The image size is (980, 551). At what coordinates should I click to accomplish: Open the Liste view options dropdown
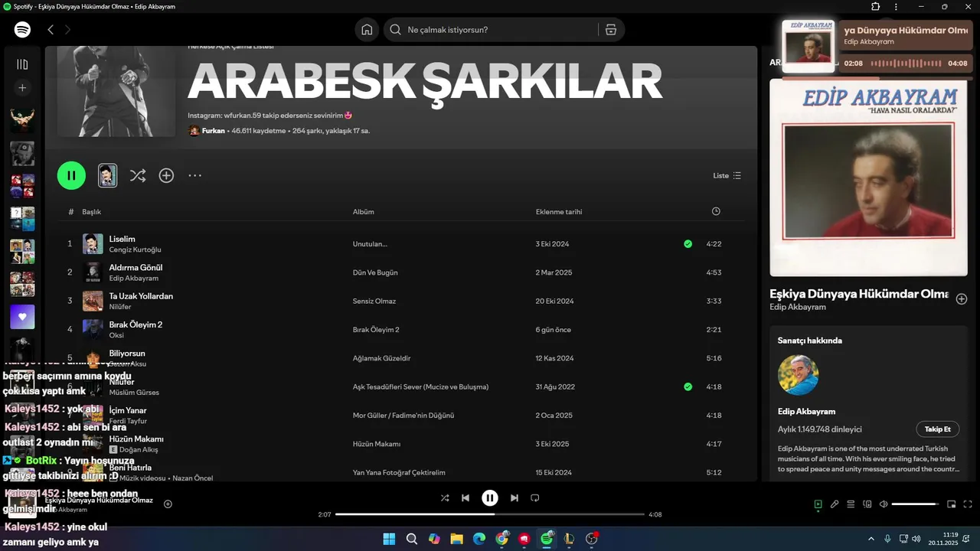[x=727, y=175]
